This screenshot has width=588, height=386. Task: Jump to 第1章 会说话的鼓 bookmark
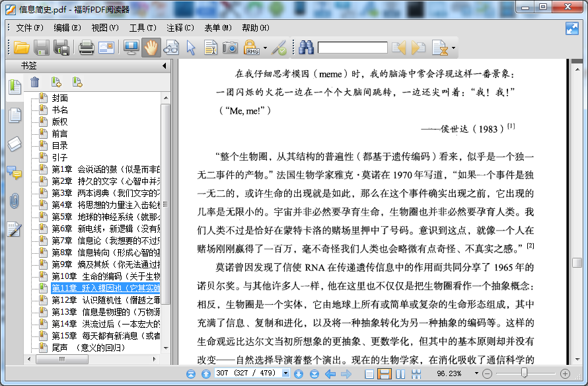click(106, 169)
